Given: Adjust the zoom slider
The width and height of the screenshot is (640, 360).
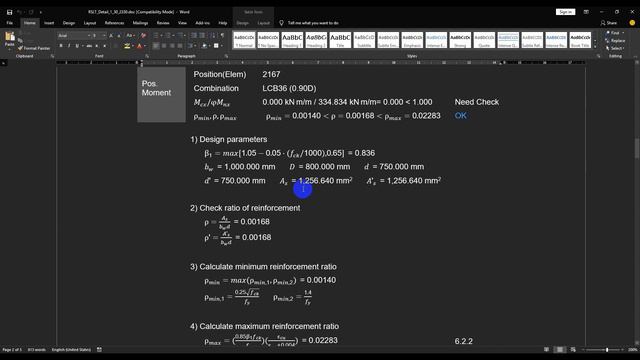Looking at the screenshot, I should (x=607, y=350).
